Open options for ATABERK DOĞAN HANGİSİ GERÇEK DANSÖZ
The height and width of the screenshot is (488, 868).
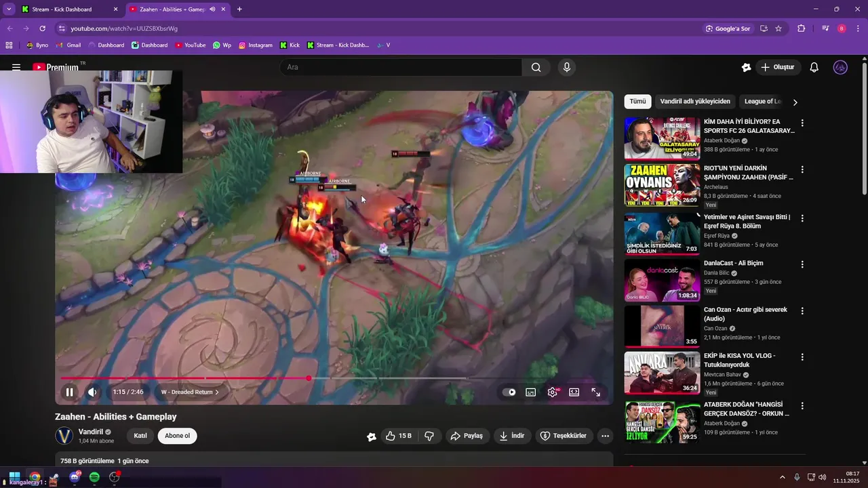click(x=802, y=406)
